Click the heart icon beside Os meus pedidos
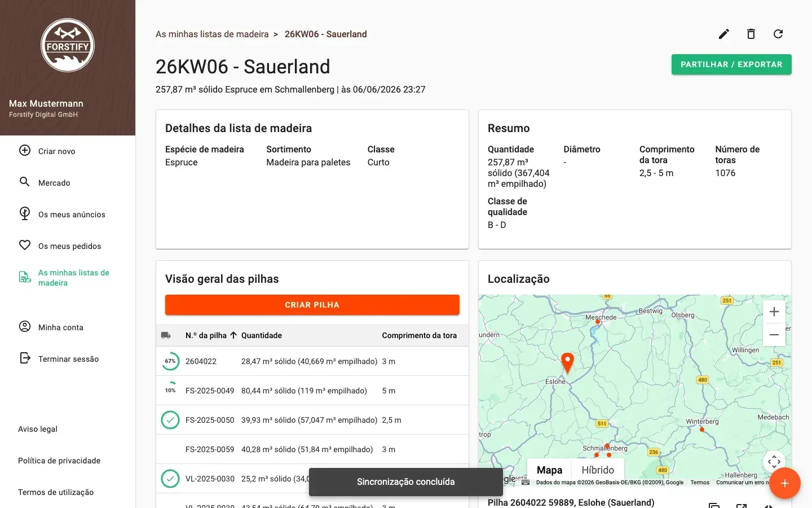812x508 pixels. (25, 245)
